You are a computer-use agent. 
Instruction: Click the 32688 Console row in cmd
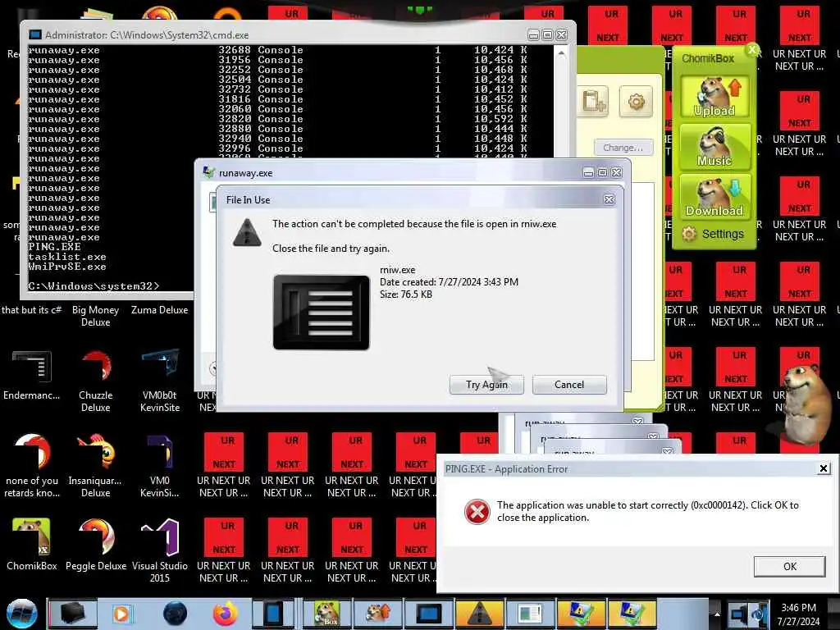coord(277,50)
